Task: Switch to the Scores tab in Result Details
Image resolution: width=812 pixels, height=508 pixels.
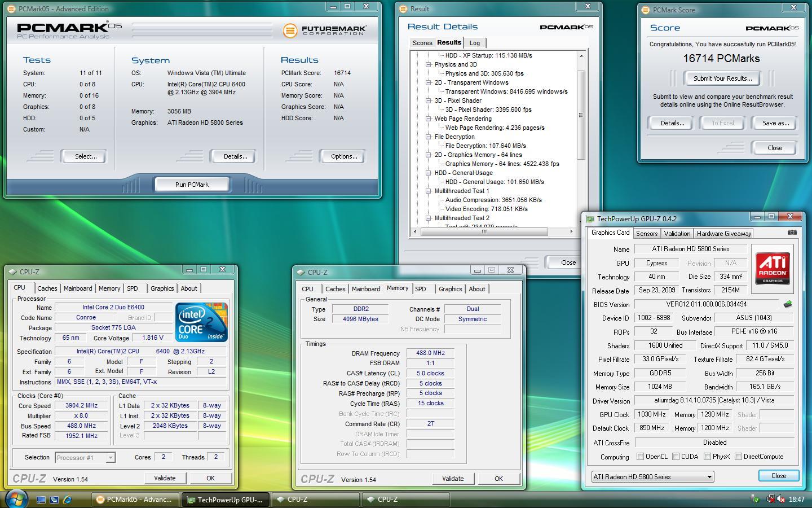Action: (x=422, y=43)
